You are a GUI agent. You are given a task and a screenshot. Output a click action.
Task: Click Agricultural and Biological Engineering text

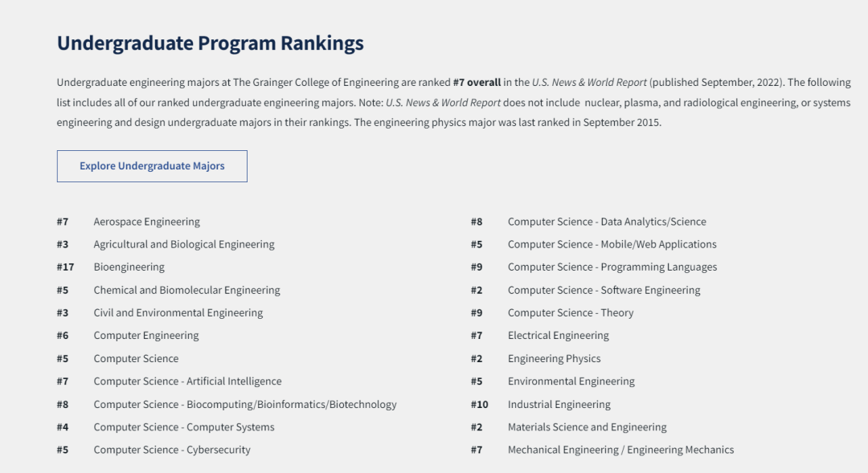(183, 244)
